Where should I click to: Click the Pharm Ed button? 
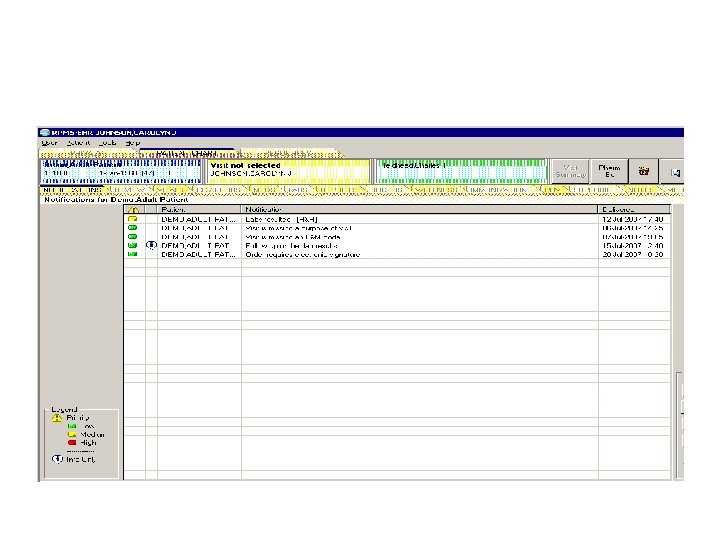609,171
